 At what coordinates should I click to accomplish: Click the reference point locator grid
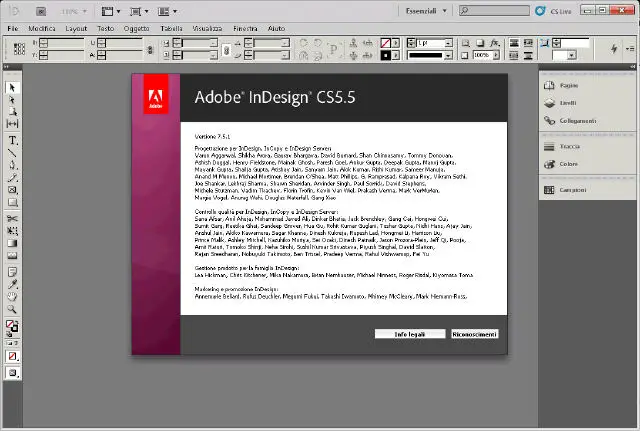coord(19,49)
